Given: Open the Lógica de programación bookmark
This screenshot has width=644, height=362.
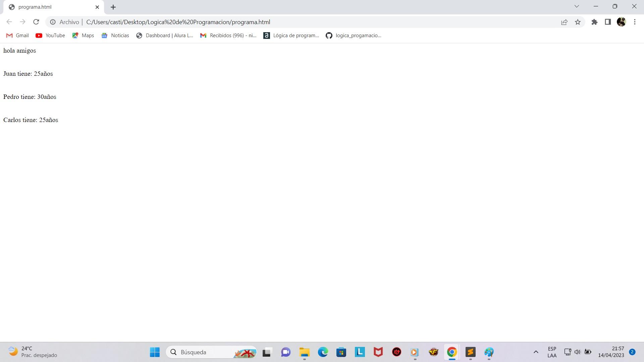Looking at the screenshot, I should pos(292,35).
